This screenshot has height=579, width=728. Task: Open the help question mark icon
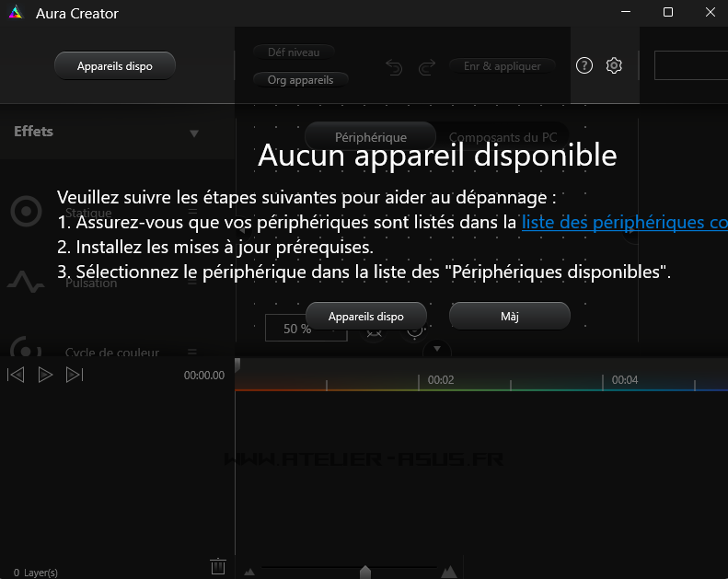point(584,65)
